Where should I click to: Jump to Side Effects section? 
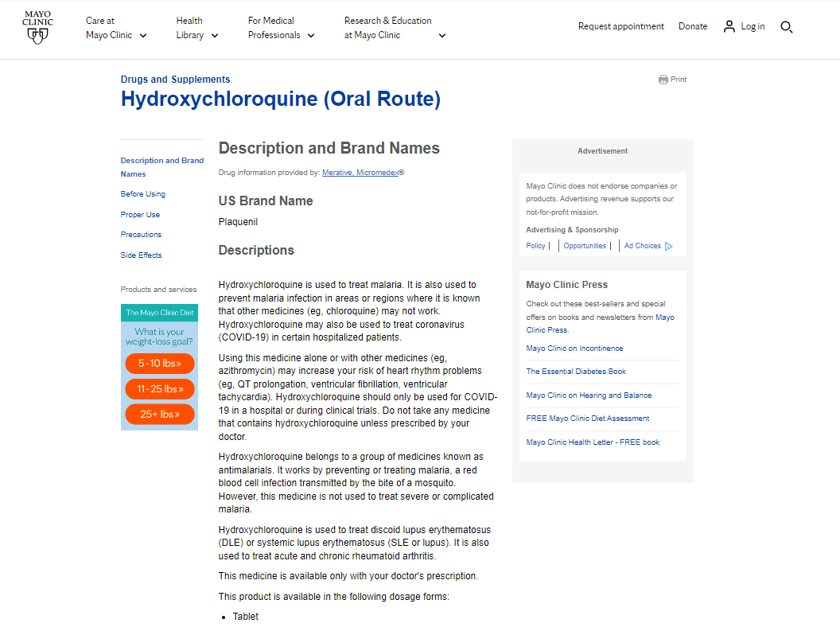(141, 255)
